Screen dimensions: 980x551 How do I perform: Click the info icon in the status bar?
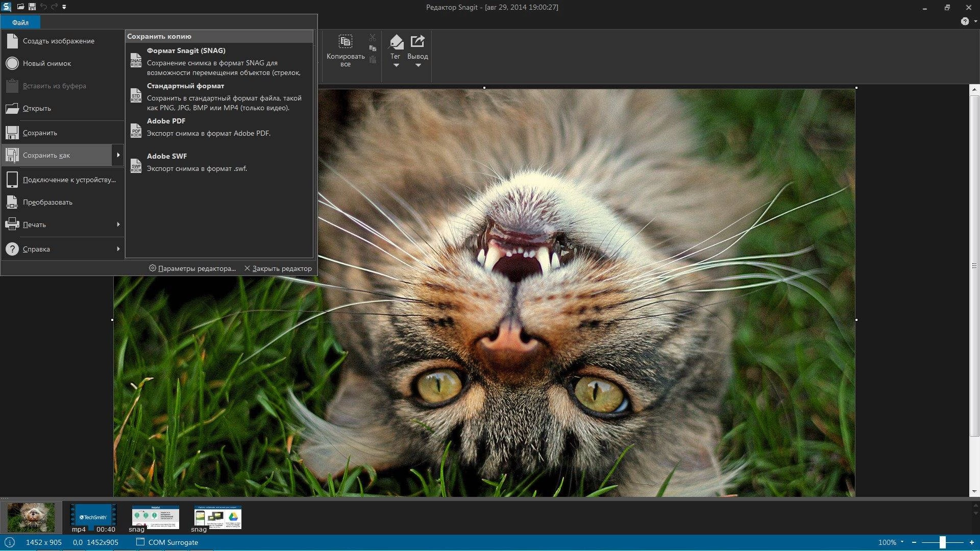(x=10, y=542)
